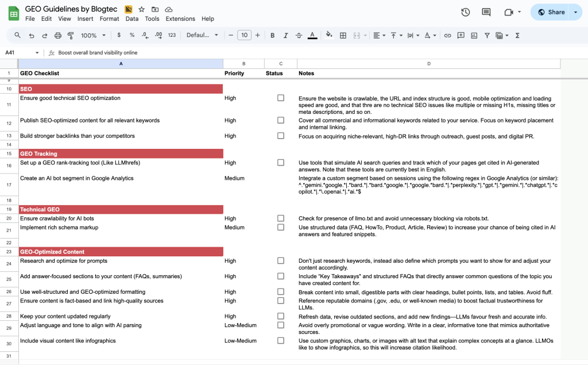
Task: Check the Research and optimize for prompts box
Action: tap(280, 260)
